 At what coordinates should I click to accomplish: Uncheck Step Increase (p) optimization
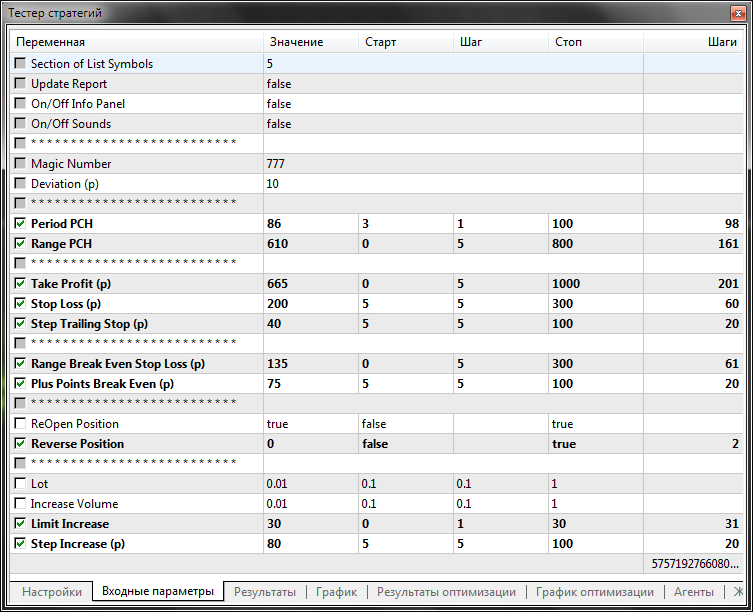(20, 543)
